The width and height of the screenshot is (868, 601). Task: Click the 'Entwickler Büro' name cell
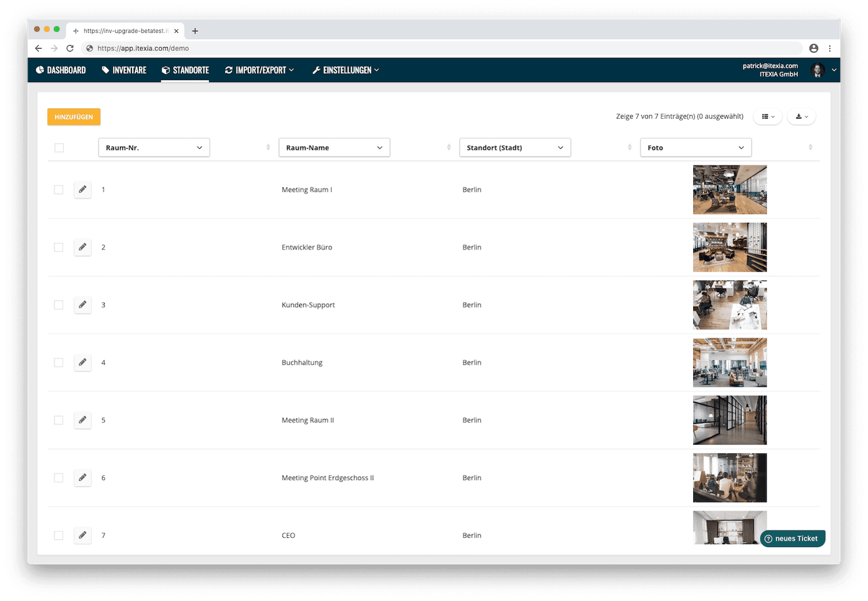307,247
